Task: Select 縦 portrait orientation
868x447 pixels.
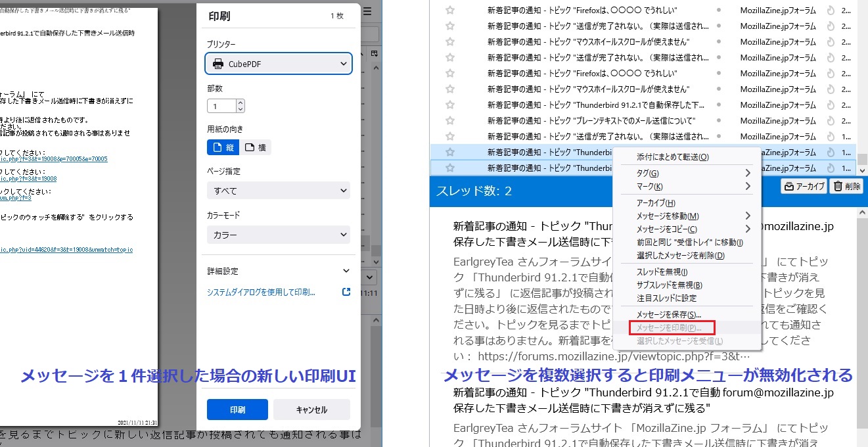Action: (x=223, y=147)
